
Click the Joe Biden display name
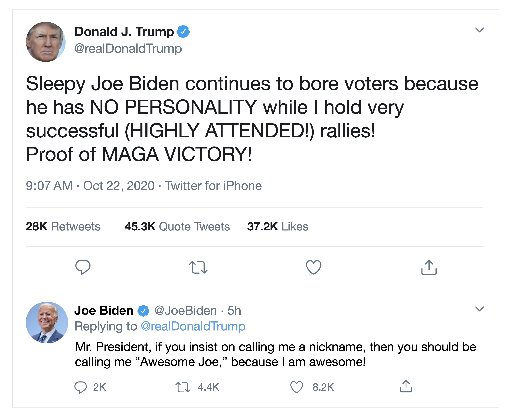pyautogui.click(x=104, y=311)
